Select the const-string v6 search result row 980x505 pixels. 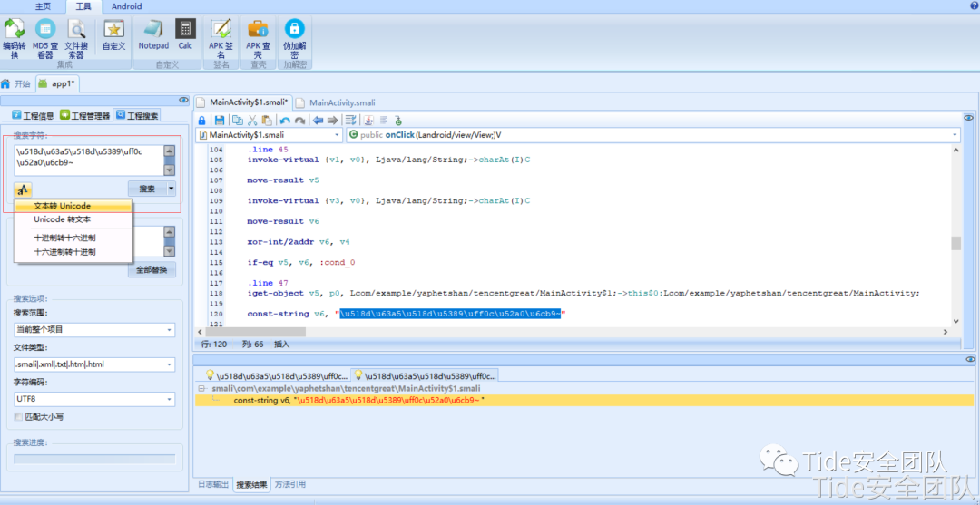click(584, 400)
